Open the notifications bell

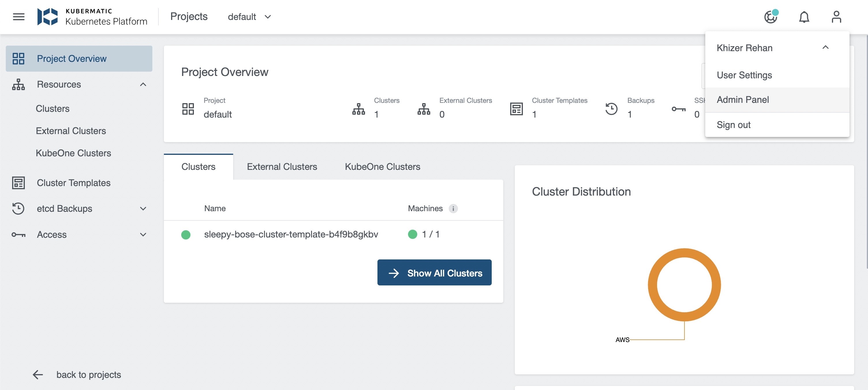804,17
